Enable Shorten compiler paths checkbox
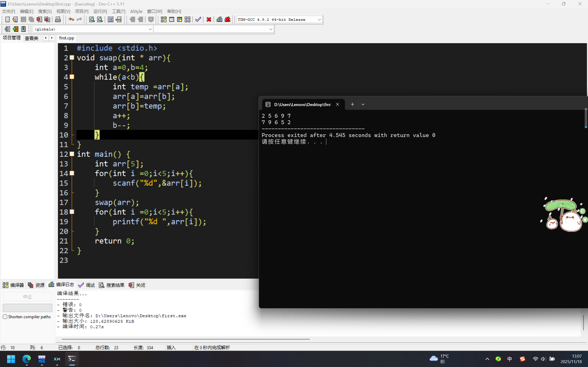The image size is (588, 367). (5, 317)
